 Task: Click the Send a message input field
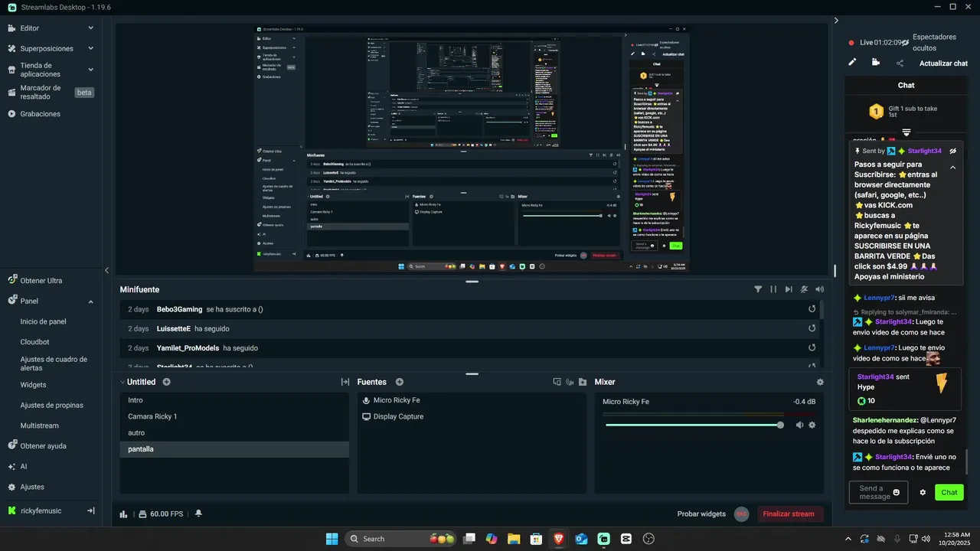click(x=878, y=492)
